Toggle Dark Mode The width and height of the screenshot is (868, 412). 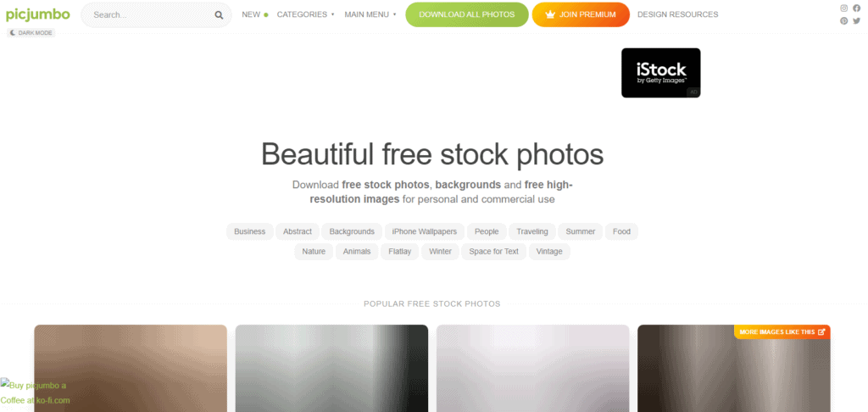pyautogui.click(x=31, y=33)
